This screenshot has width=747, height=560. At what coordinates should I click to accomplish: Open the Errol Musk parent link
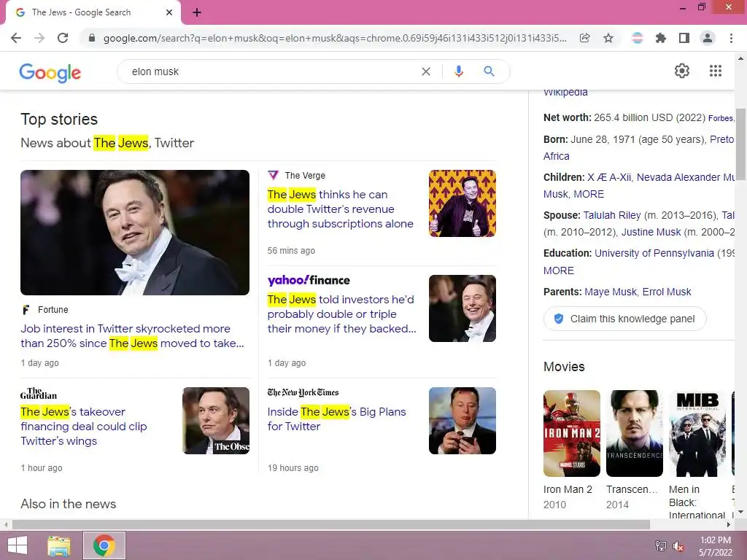(x=667, y=292)
